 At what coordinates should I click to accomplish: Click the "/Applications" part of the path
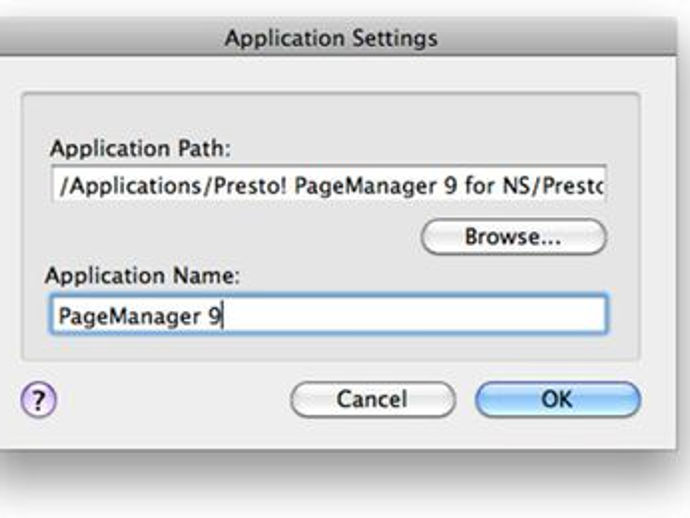(131, 186)
